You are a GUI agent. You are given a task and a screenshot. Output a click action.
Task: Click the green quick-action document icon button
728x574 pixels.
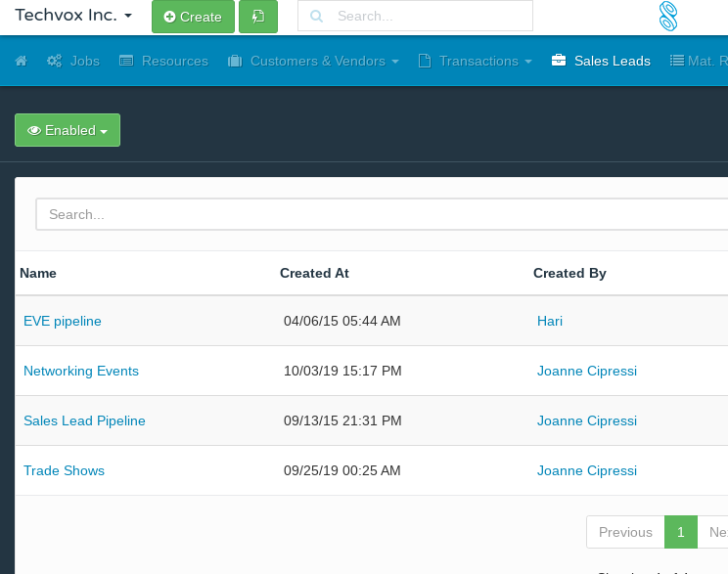(257, 17)
